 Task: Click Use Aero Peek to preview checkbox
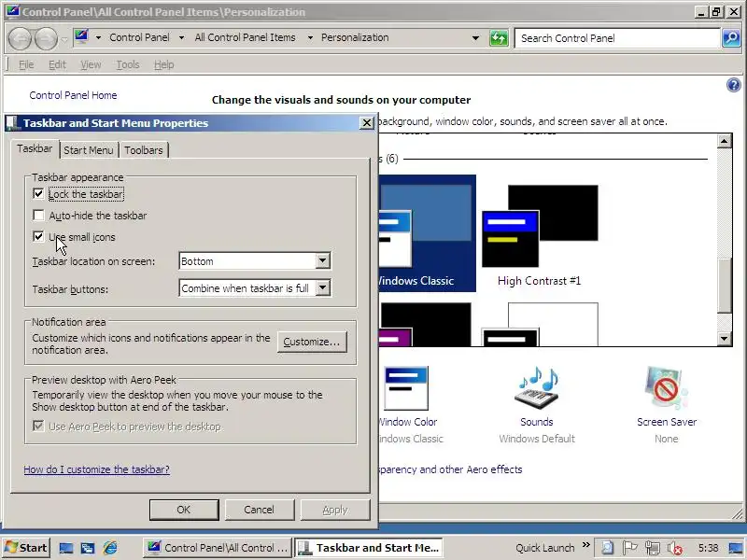38,426
